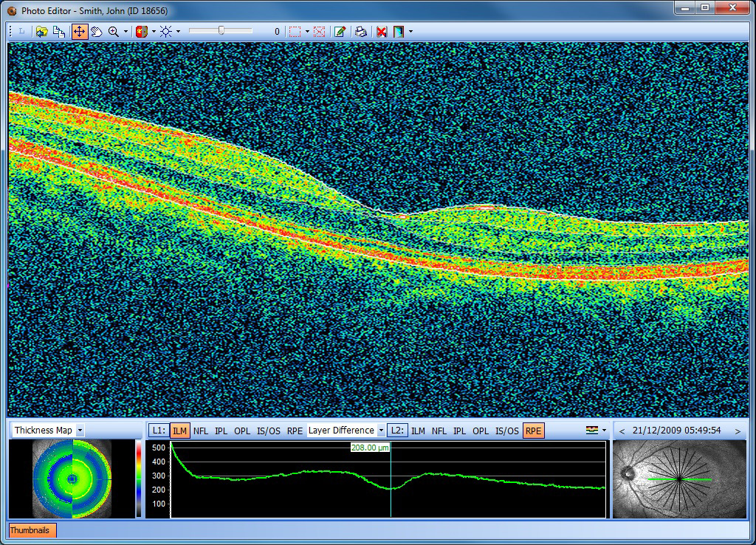
Task: Click the printer icon
Action: tap(360, 32)
